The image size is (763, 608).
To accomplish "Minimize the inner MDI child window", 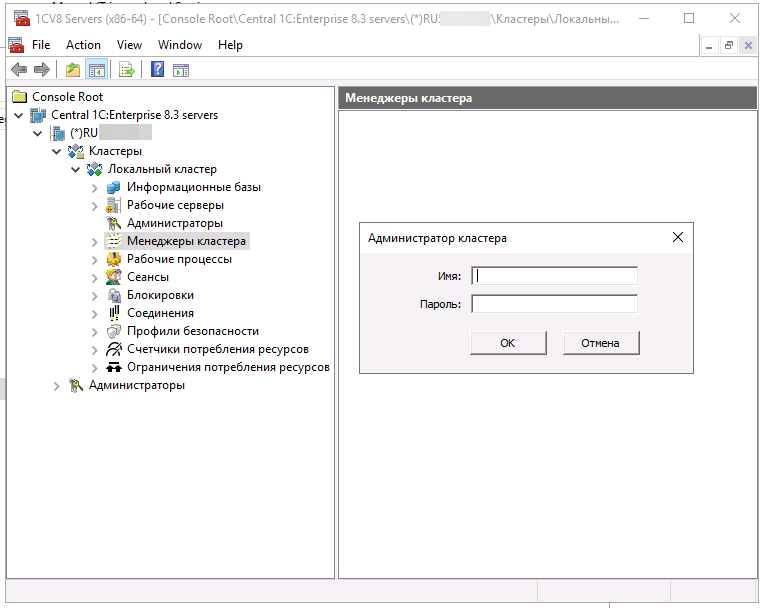I will tap(709, 46).
